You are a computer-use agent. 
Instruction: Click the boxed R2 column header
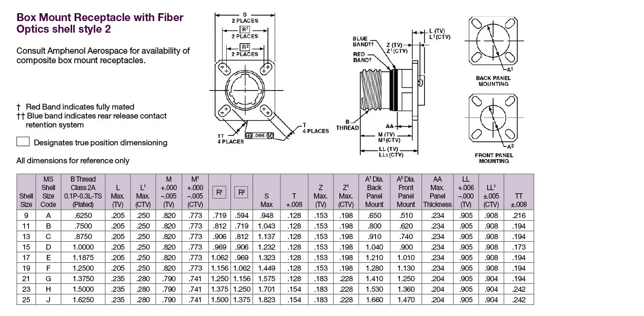click(x=243, y=192)
